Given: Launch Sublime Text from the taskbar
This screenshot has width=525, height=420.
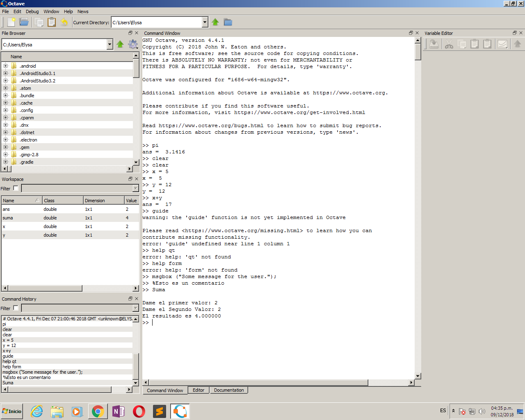Looking at the screenshot, I should [x=160, y=411].
